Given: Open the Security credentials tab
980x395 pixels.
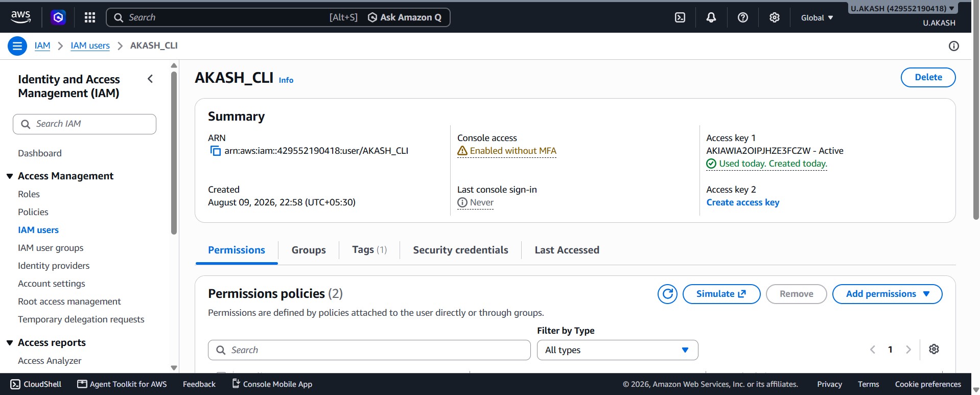Looking at the screenshot, I should pyautogui.click(x=460, y=250).
